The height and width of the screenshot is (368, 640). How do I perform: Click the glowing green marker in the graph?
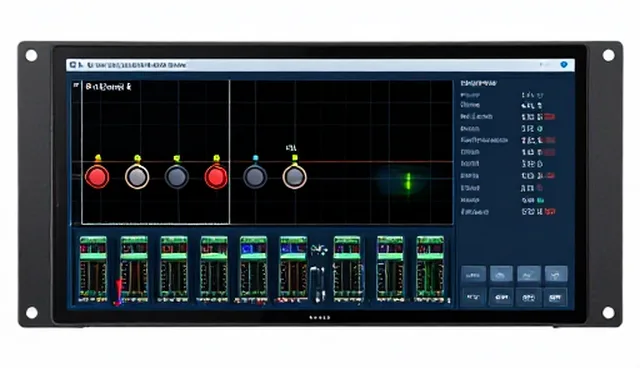click(407, 181)
